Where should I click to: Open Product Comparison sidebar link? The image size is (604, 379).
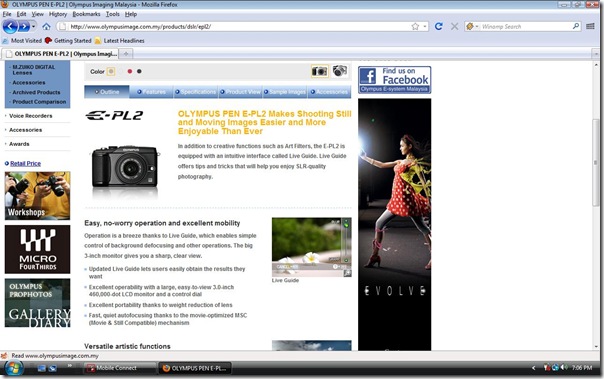39,102
